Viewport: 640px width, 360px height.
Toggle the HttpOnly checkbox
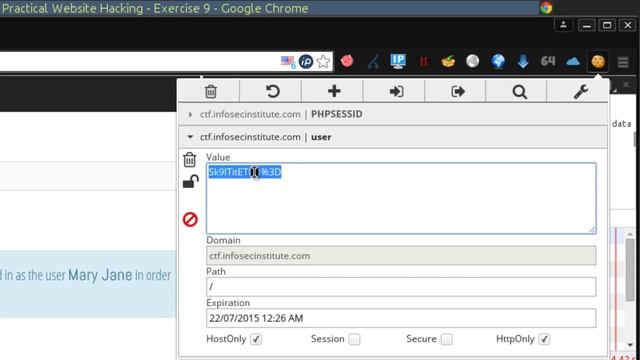click(544, 339)
